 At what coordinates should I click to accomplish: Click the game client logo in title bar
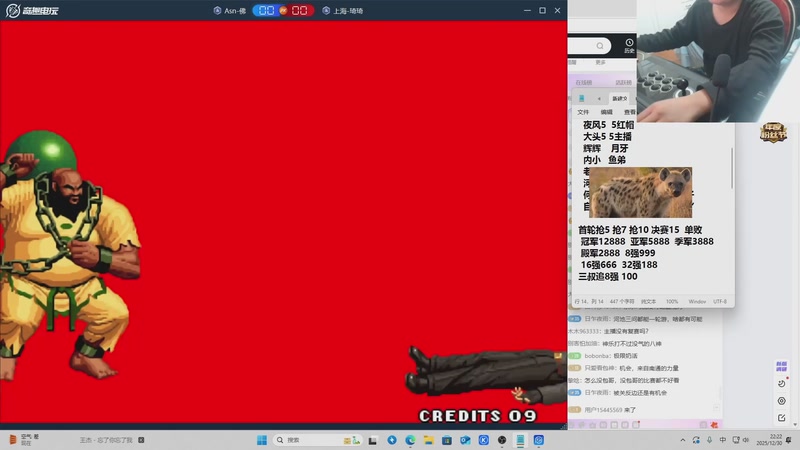tap(32, 10)
